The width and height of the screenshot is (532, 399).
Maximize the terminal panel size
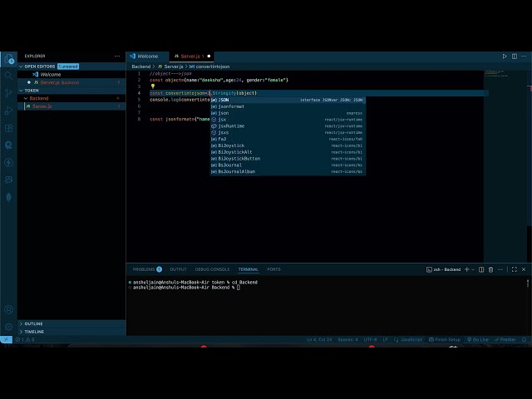click(515, 269)
